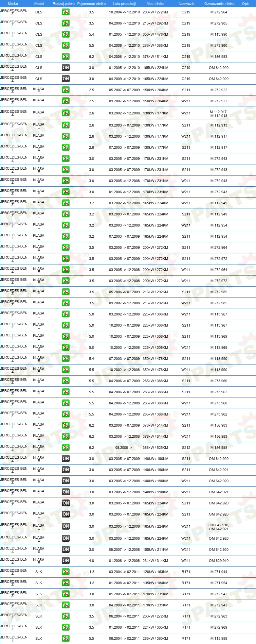The image size is (256, 644).
Task: Click the '08.2009 ->' production date
Action: pyautogui.click(x=124, y=448)
